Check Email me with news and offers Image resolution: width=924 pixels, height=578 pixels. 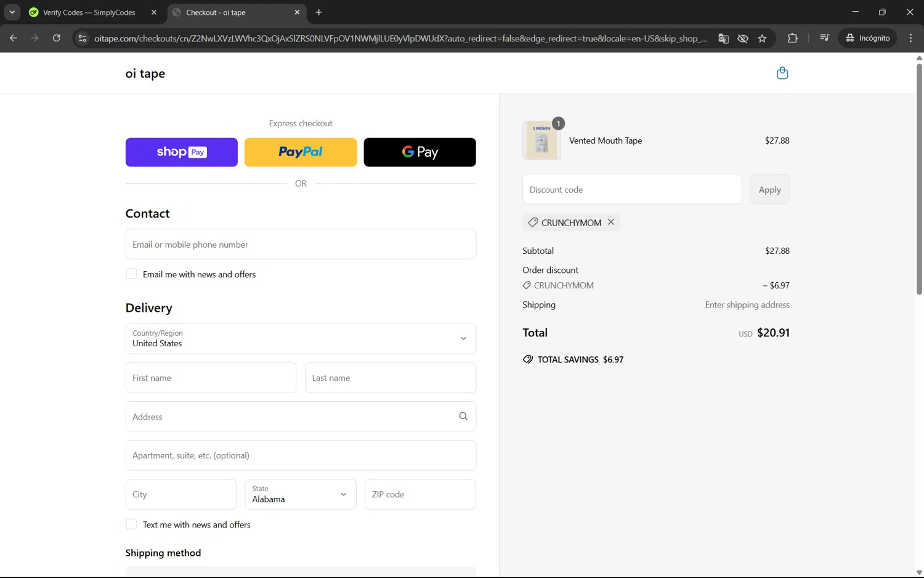tap(131, 274)
